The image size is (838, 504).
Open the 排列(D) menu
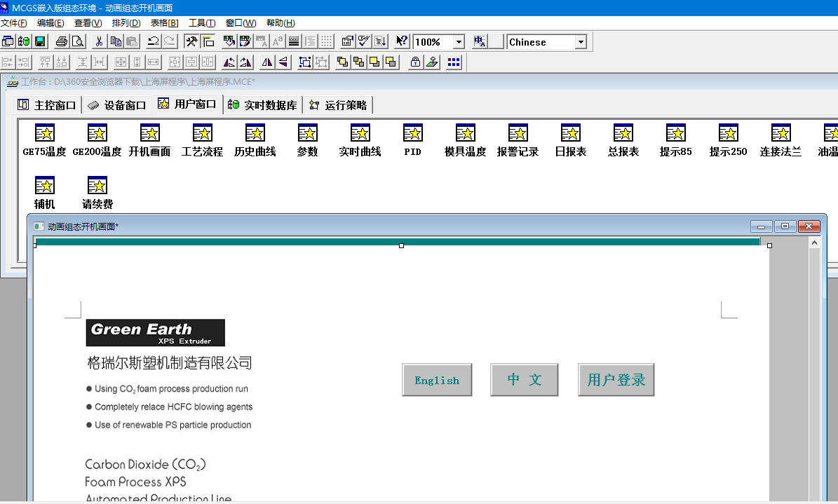click(126, 23)
